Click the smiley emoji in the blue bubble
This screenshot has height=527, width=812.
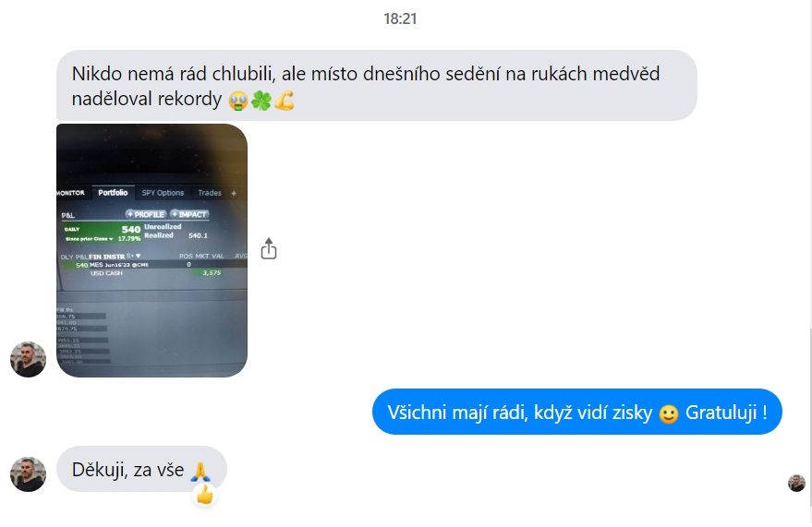pyautogui.click(x=669, y=413)
